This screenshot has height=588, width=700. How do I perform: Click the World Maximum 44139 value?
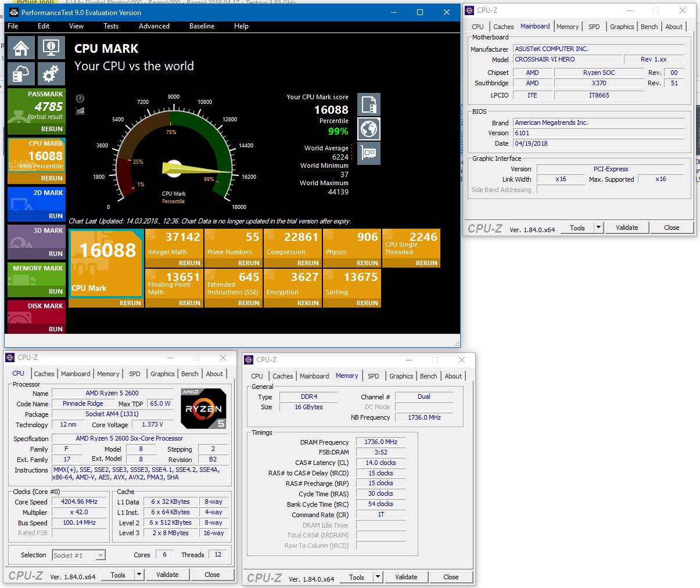point(338,192)
